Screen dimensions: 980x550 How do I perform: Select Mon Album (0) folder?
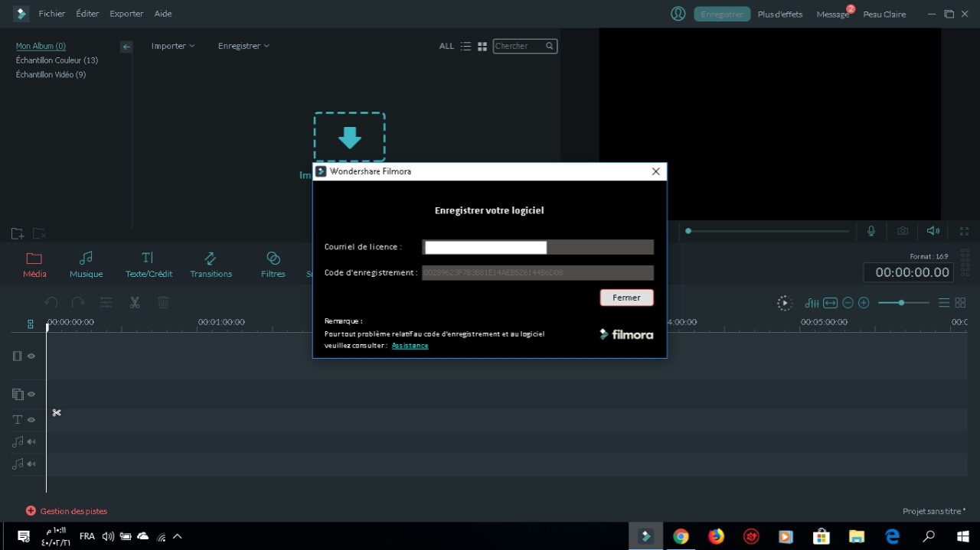coord(41,46)
